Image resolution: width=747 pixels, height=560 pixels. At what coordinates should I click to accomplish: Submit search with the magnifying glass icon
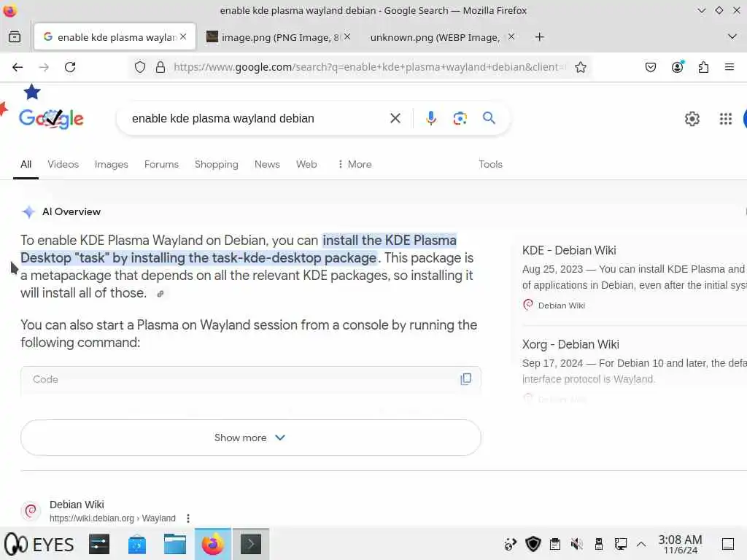click(489, 118)
